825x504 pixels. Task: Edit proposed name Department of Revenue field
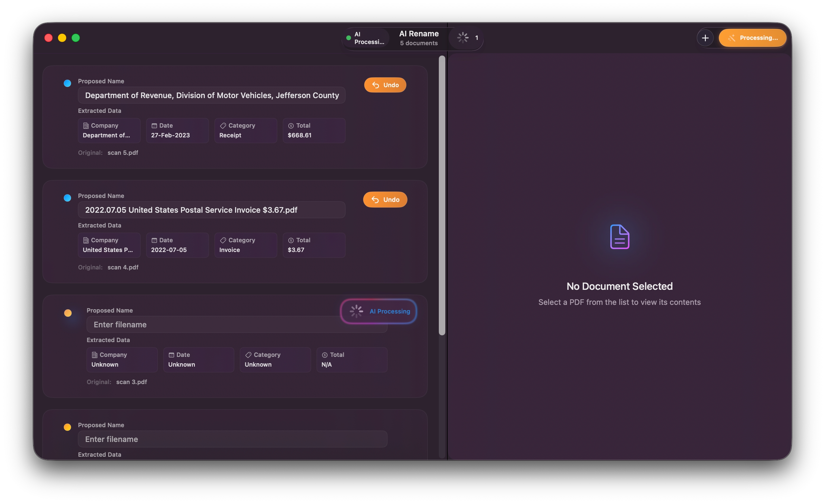[x=212, y=95]
